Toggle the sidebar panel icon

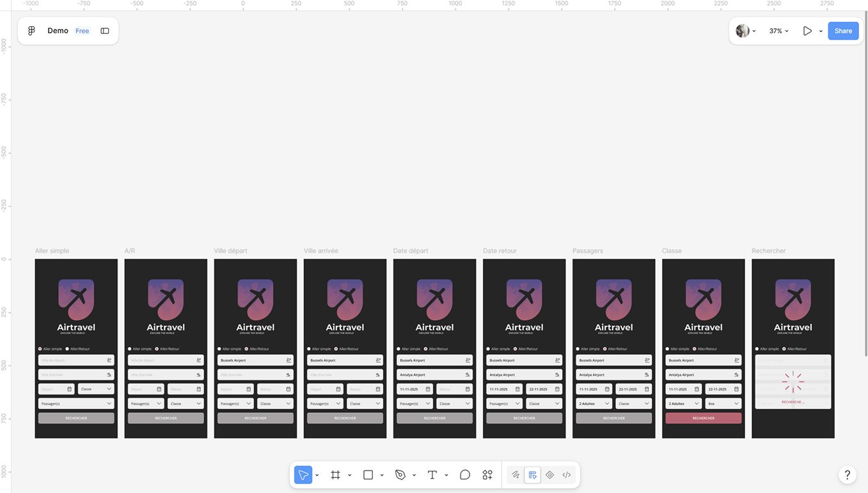[105, 31]
